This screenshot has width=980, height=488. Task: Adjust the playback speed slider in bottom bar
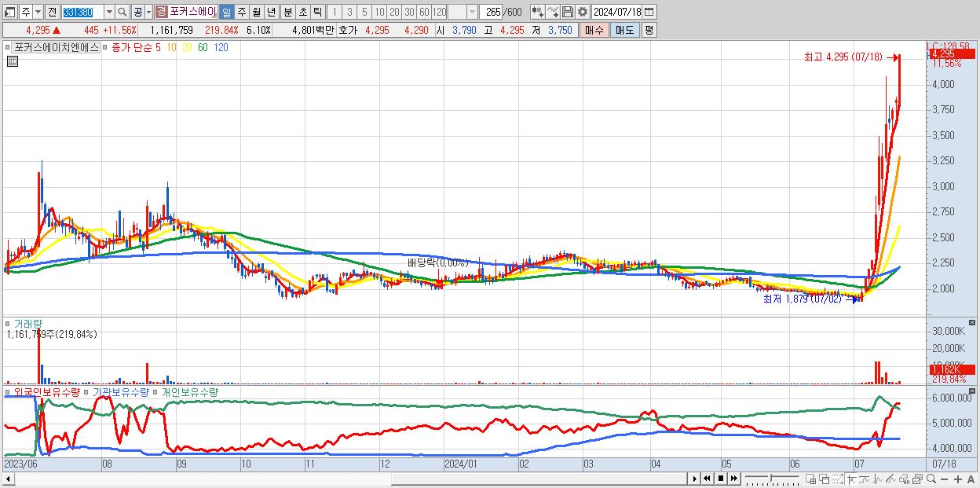[773, 479]
